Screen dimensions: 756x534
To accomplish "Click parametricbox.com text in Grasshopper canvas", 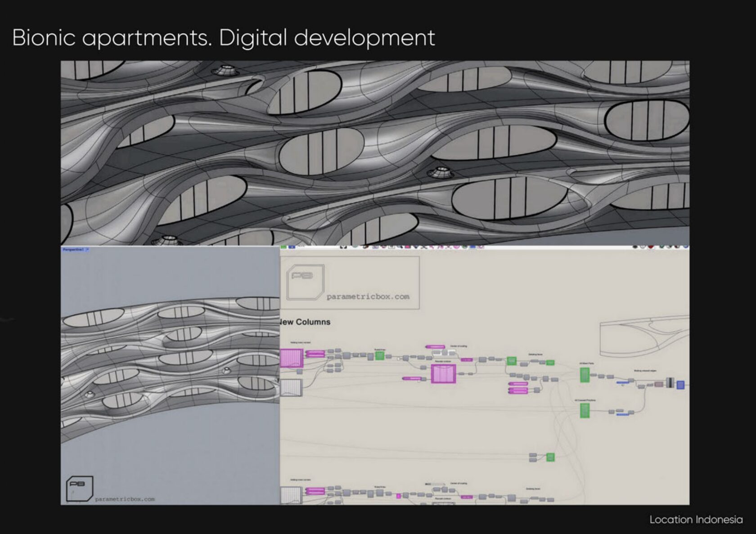I will 368,297.
